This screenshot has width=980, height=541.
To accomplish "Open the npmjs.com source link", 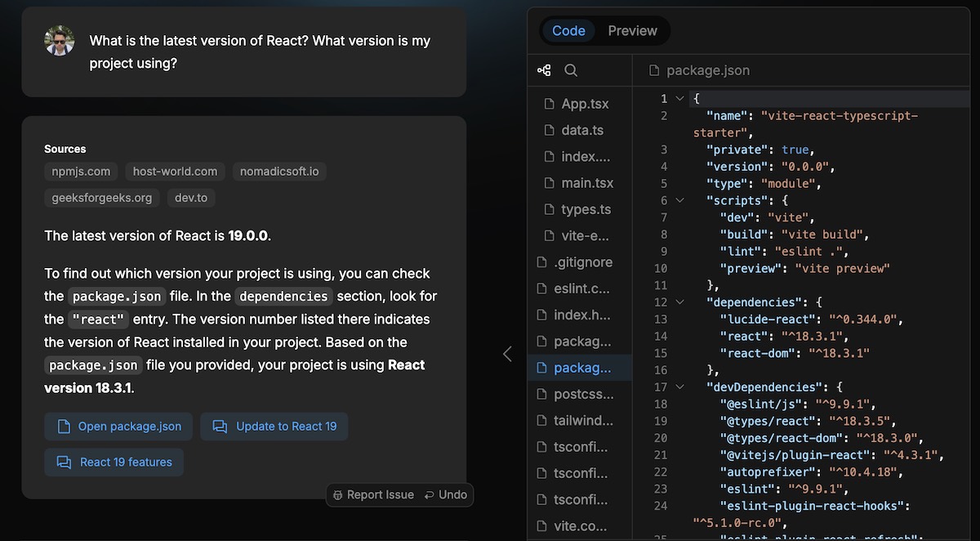I will pyautogui.click(x=81, y=172).
